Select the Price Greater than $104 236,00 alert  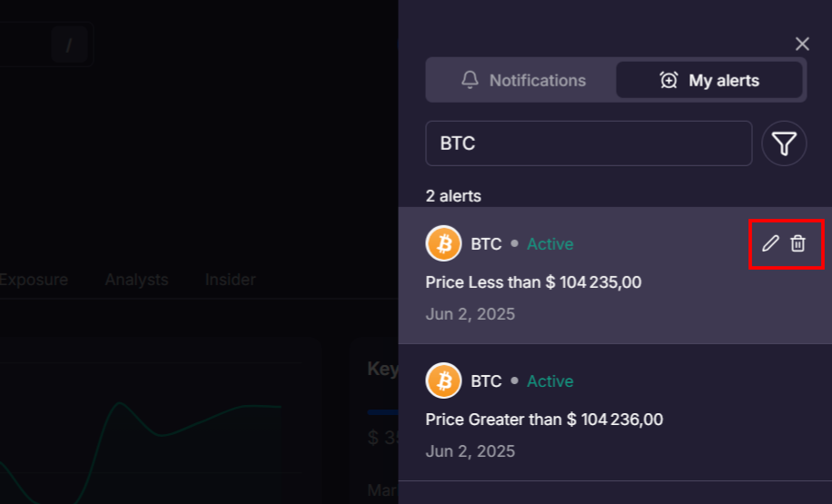[544, 420]
